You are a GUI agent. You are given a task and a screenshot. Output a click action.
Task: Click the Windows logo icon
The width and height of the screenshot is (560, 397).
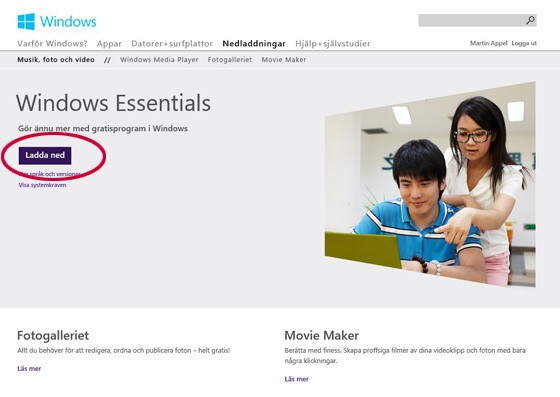pos(26,21)
